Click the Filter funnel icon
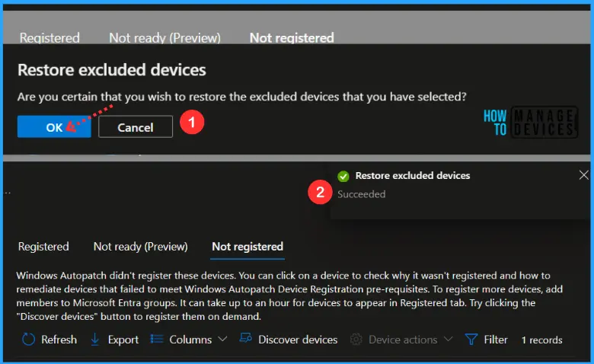Screen dimensions: 594x364 tap(471, 340)
